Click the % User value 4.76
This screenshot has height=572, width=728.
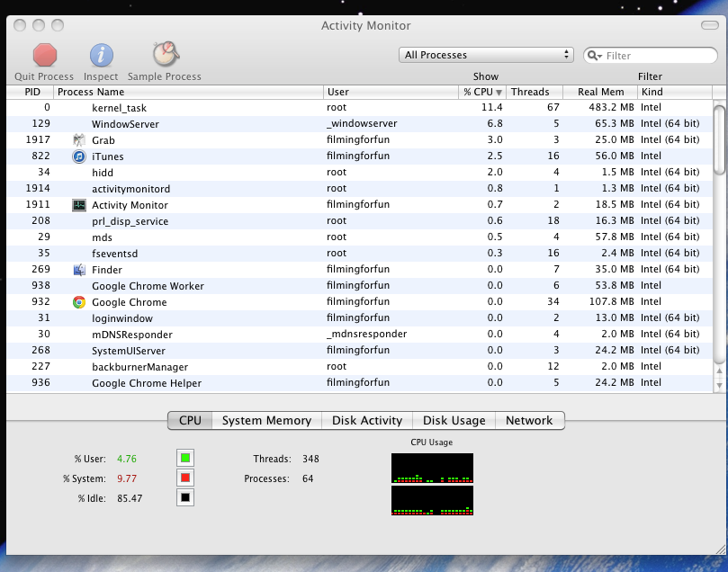pyautogui.click(x=127, y=459)
